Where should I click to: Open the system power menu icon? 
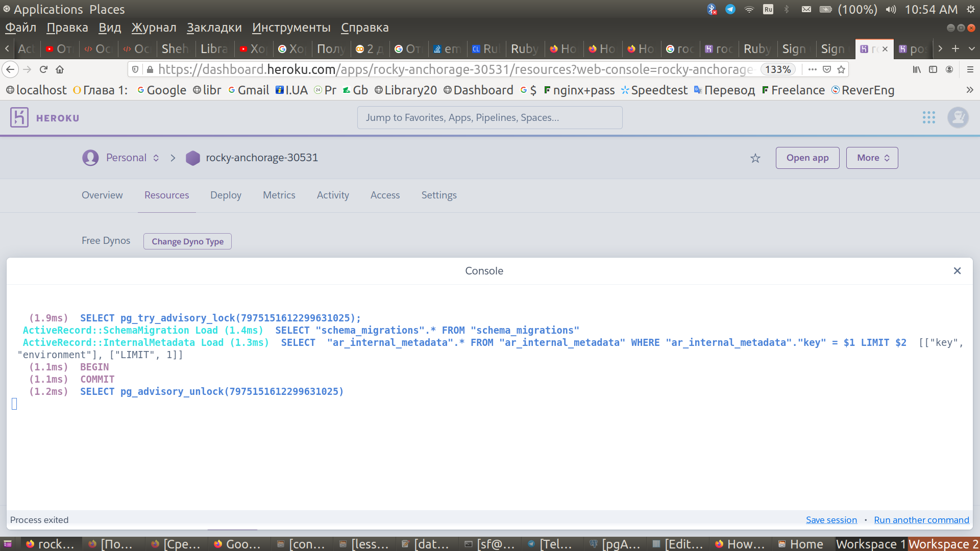[x=971, y=9]
